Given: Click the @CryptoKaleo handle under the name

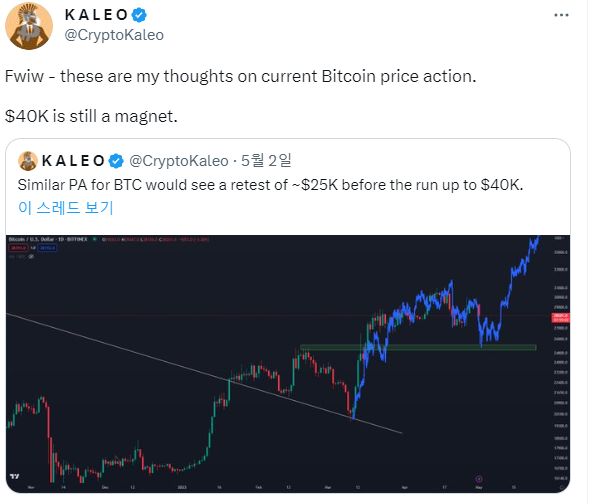Looking at the screenshot, I should [114, 35].
